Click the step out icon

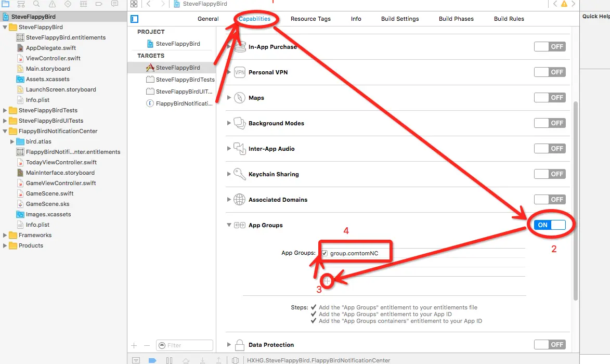tap(218, 360)
